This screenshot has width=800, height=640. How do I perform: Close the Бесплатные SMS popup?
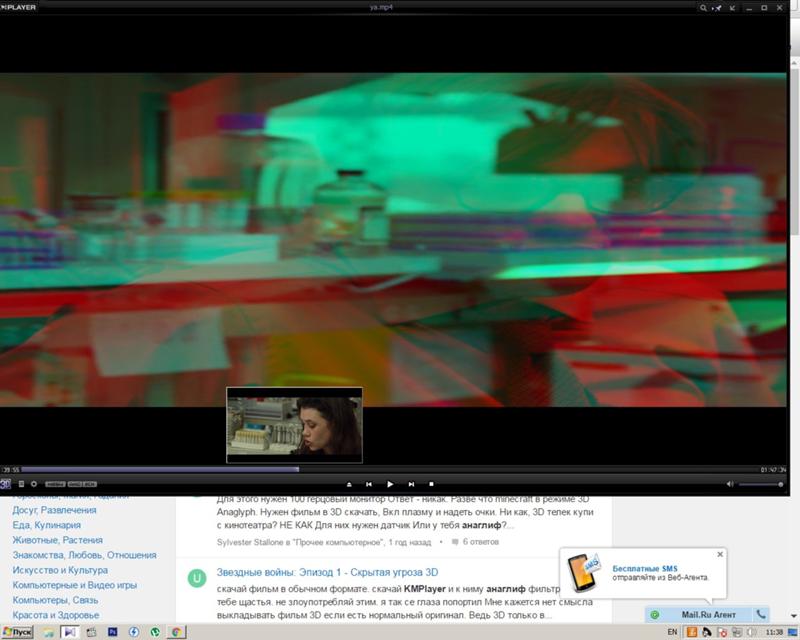coord(720,553)
